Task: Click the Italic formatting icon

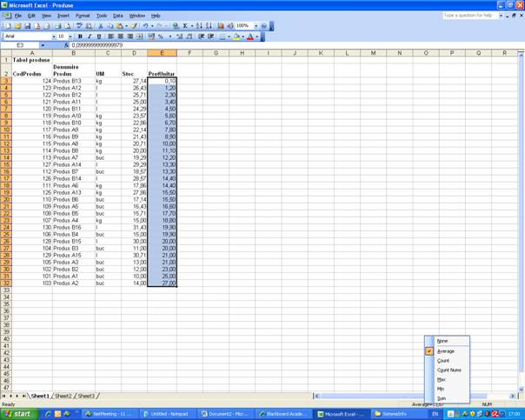Action: [90, 37]
